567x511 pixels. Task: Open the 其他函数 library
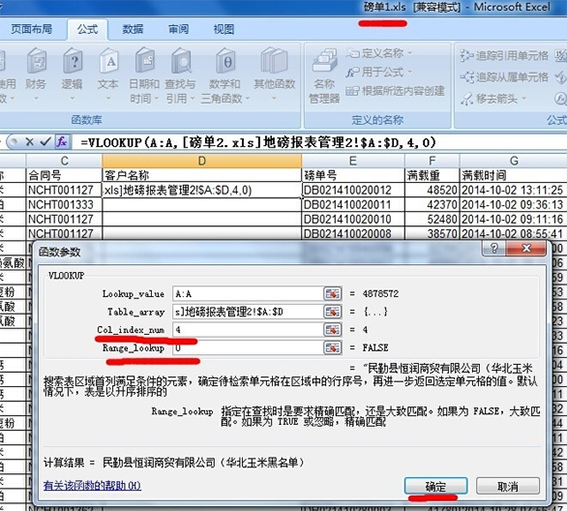click(x=274, y=74)
